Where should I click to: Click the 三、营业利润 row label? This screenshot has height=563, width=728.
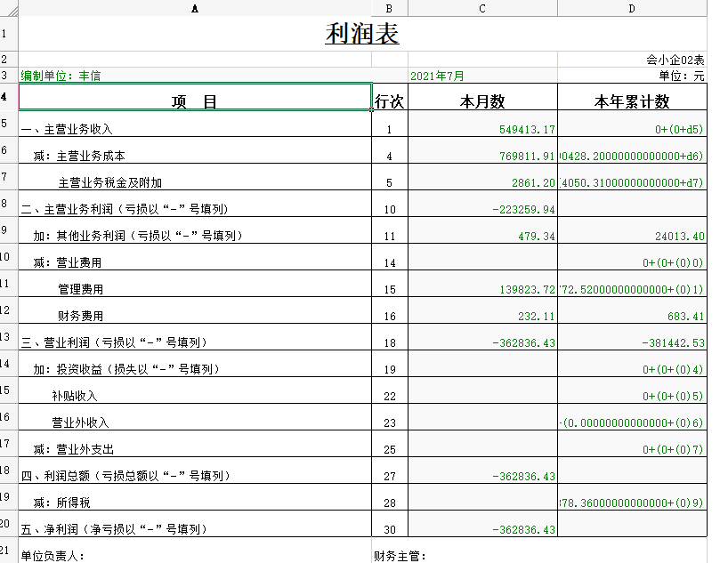click(x=195, y=337)
